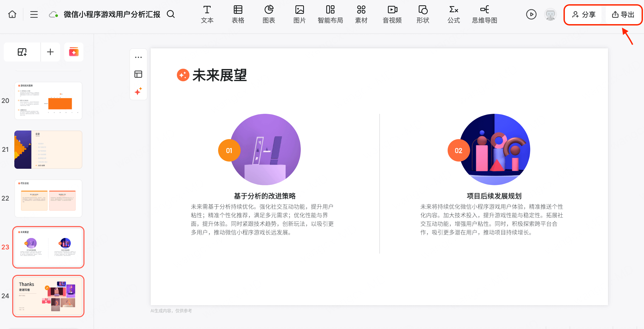
Task: Start the slideshow playback
Action: [531, 14]
